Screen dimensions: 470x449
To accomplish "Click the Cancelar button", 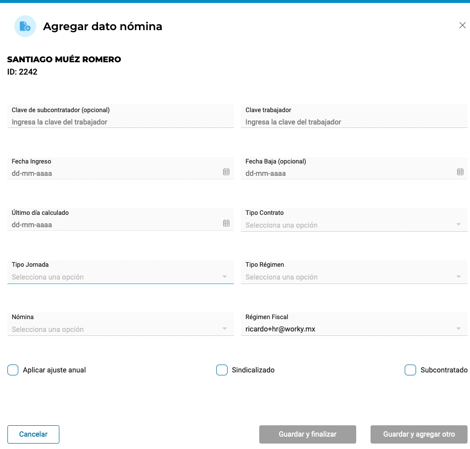I will click(33, 434).
